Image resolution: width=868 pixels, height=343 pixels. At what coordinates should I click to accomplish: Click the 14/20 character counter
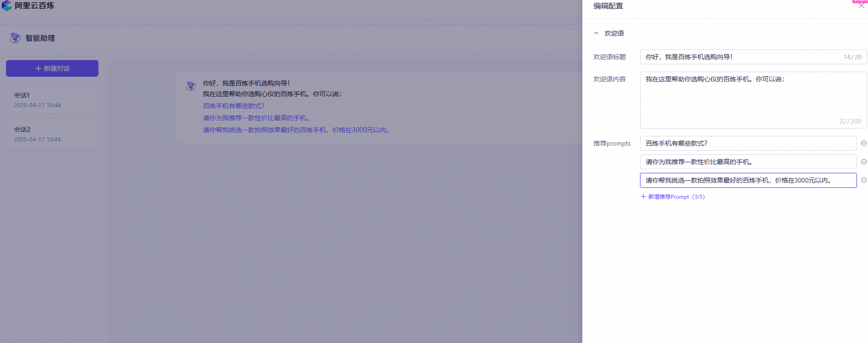[852, 57]
